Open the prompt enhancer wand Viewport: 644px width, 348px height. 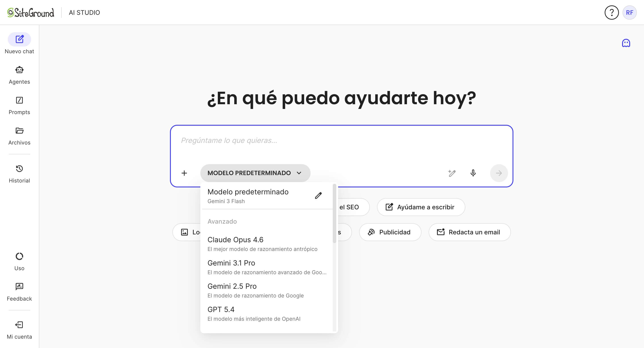pyautogui.click(x=452, y=173)
